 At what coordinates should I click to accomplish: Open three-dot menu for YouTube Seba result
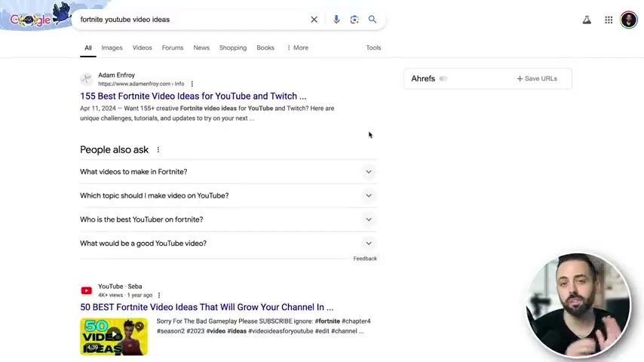(159, 295)
